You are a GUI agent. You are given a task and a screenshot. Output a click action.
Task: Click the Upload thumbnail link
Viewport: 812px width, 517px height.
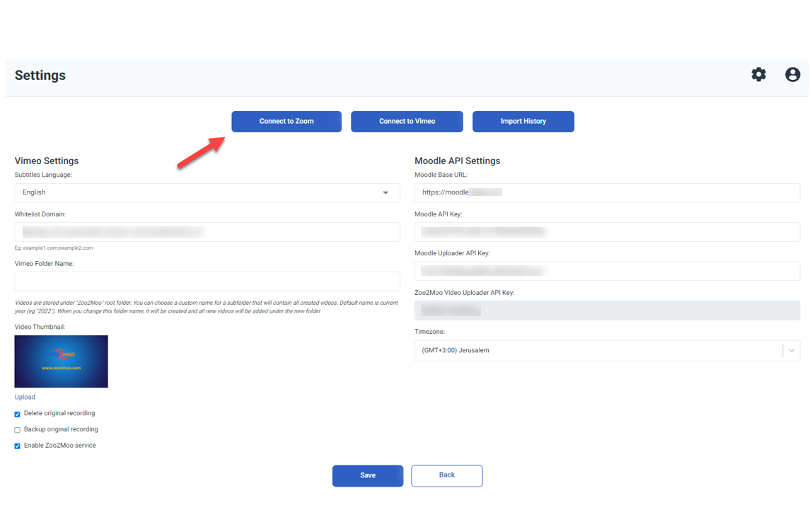[25, 397]
